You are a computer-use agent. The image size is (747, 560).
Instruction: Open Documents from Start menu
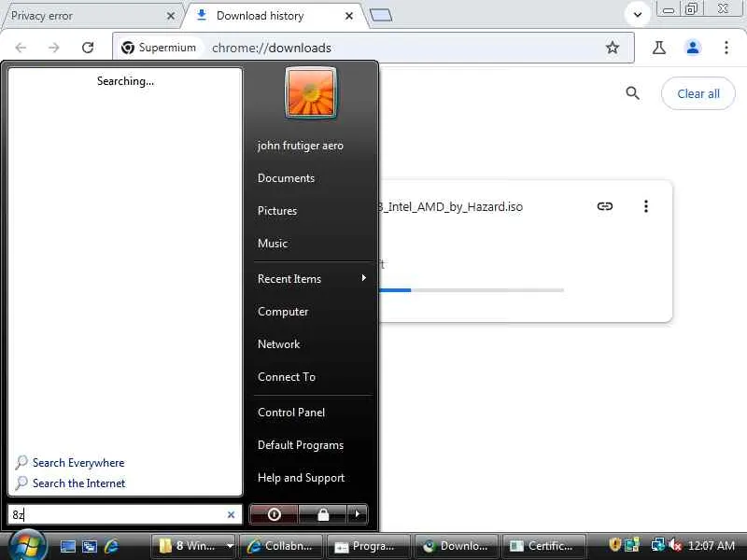click(x=286, y=178)
